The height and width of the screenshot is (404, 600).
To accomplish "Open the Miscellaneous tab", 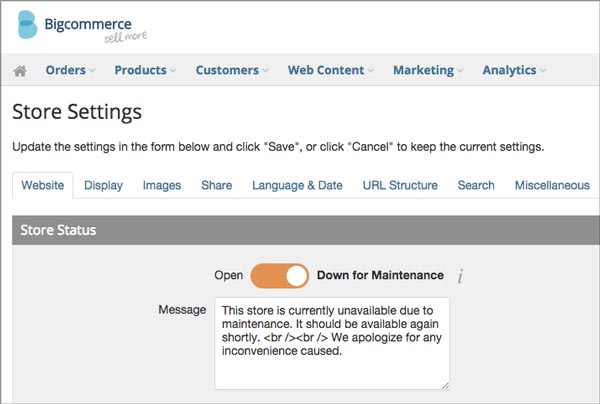I will (x=551, y=185).
